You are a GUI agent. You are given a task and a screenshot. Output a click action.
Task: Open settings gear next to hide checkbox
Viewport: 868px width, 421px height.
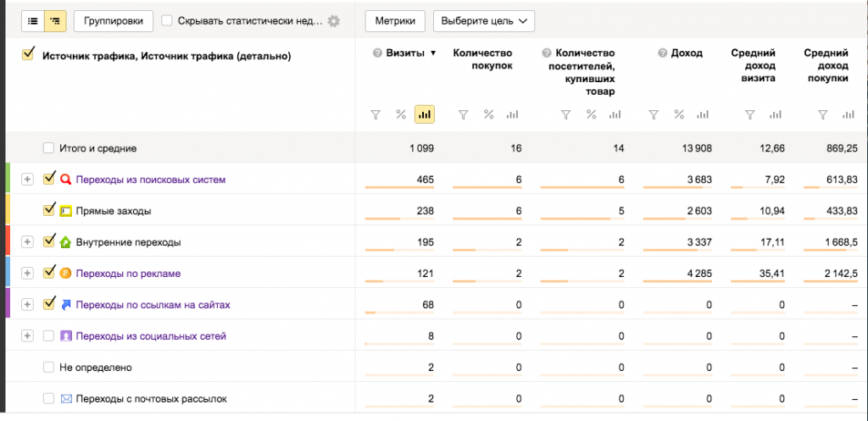pos(334,21)
